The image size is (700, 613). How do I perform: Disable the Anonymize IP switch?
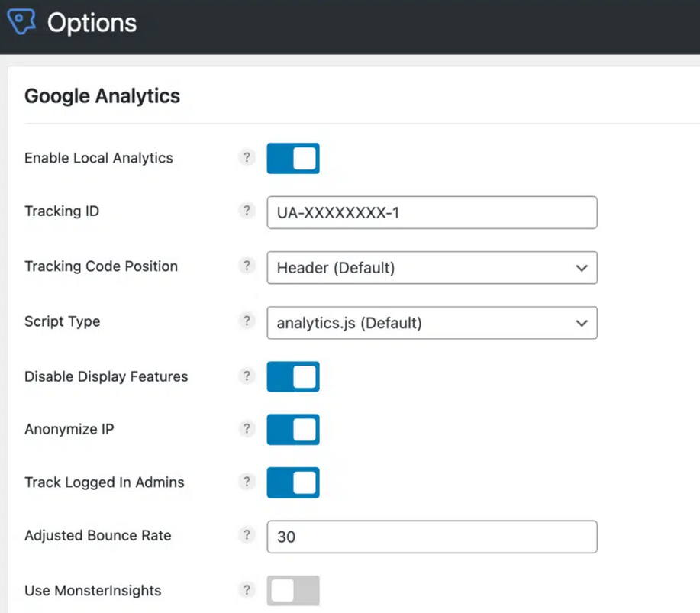point(293,430)
